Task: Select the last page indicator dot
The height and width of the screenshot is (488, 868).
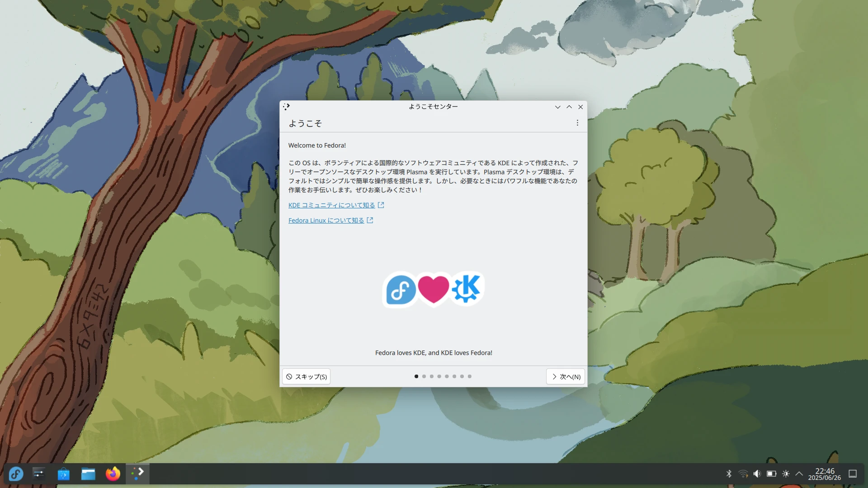Action: tap(470, 376)
